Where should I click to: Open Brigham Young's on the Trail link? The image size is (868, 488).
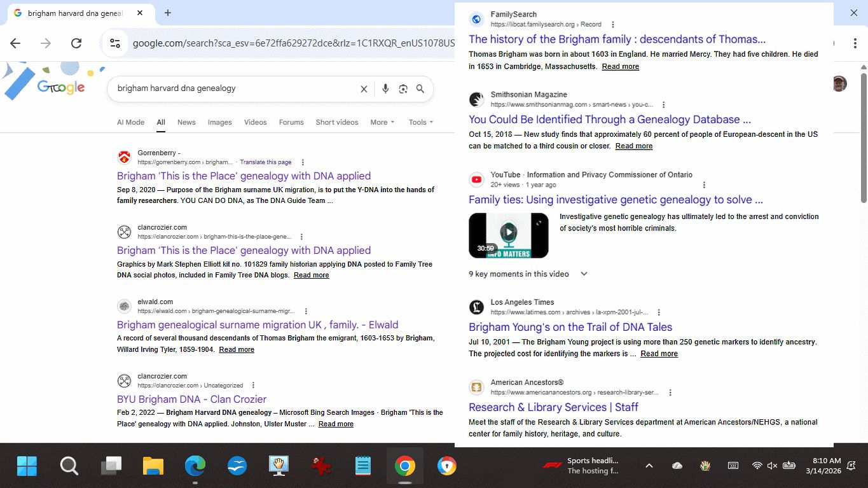tap(570, 327)
